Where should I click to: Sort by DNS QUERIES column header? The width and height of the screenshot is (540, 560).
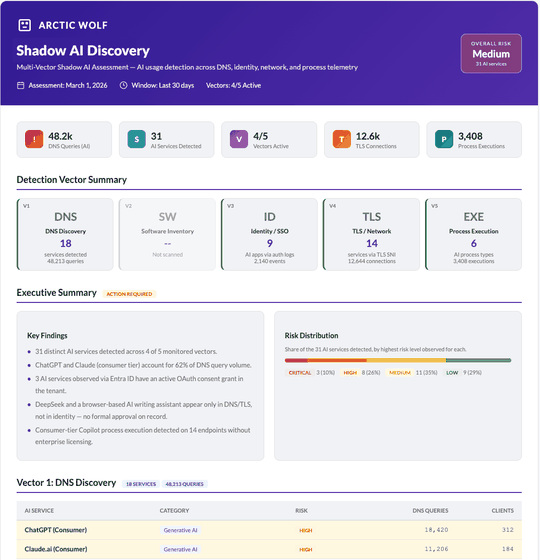point(430,511)
